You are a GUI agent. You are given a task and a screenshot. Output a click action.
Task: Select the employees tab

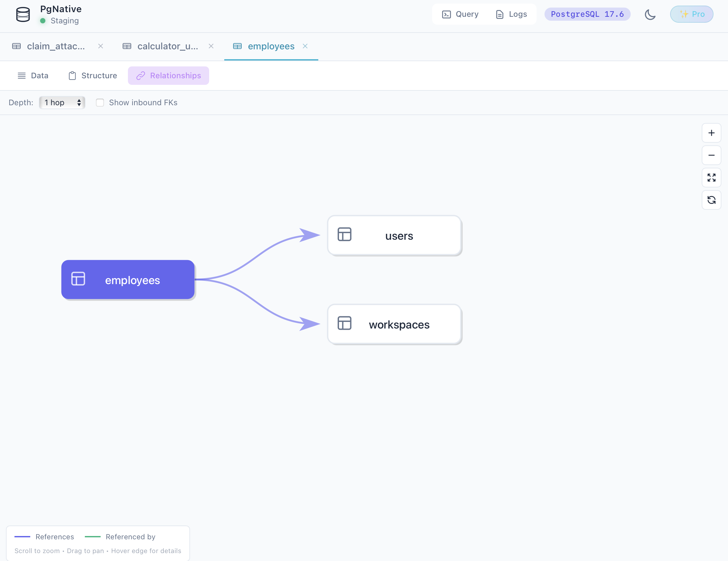point(271,46)
